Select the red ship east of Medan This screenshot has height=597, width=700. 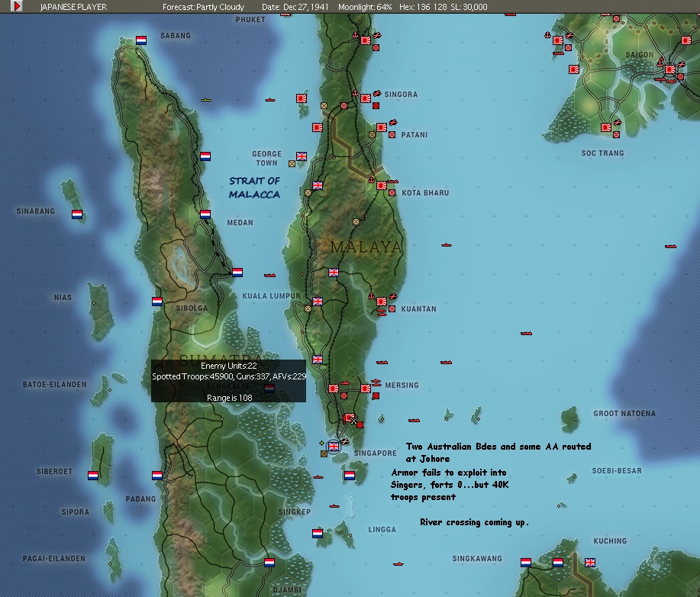pyautogui.click(x=269, y=275)
